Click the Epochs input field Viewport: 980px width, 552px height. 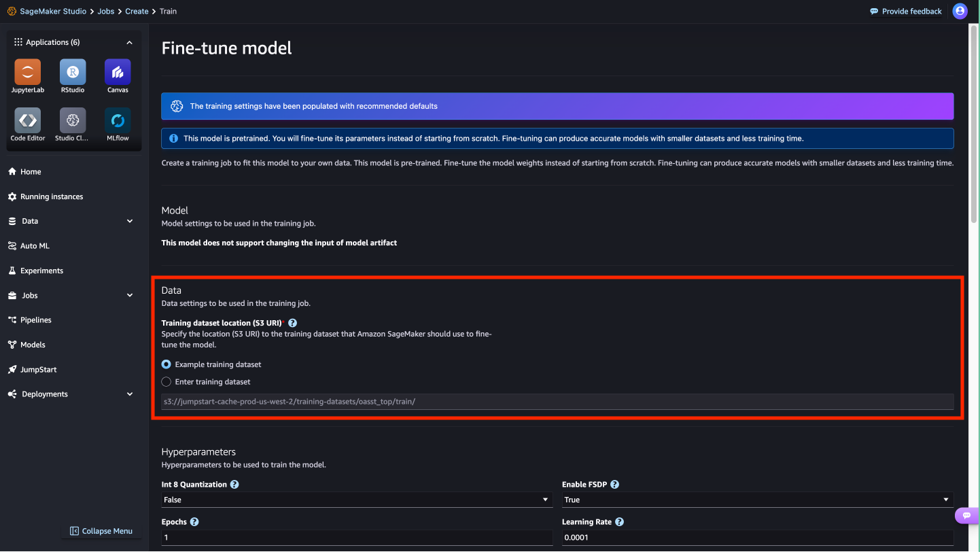pos(356,537)
